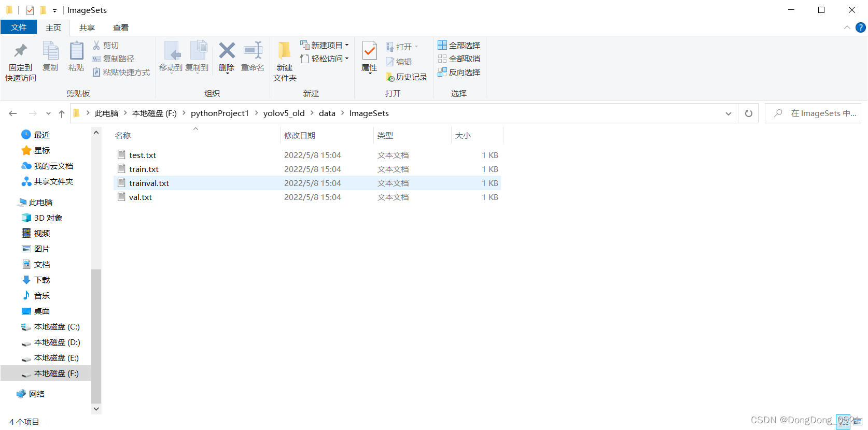Go forward with the right arrow
Image resolution: width=868 pixels, height=430 pixels.
point(33,113)
